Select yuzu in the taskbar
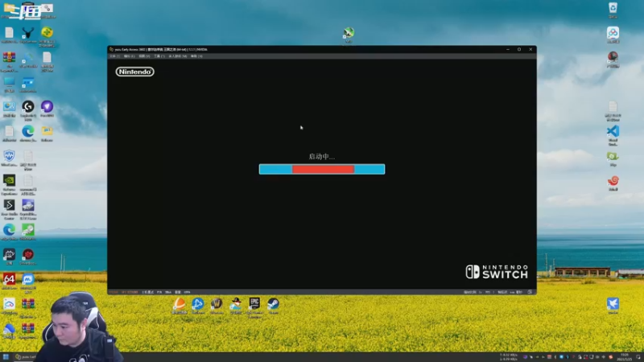The image size is (644, 362). coord(26,356)
